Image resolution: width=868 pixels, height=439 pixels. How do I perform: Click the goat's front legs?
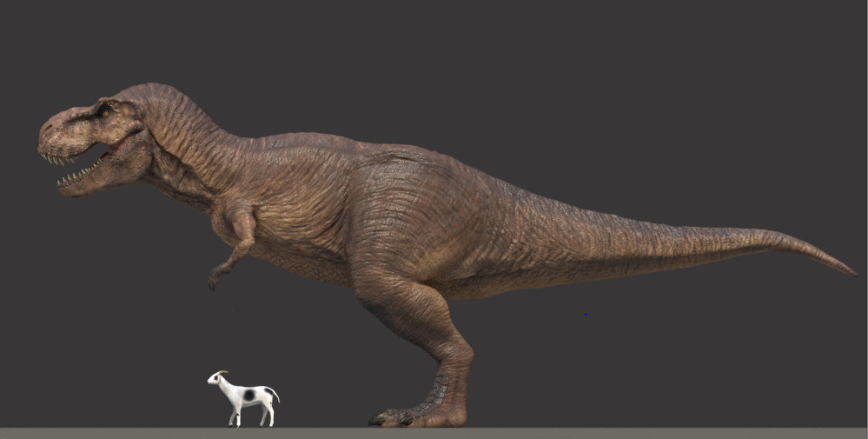(x=235, y=416)
